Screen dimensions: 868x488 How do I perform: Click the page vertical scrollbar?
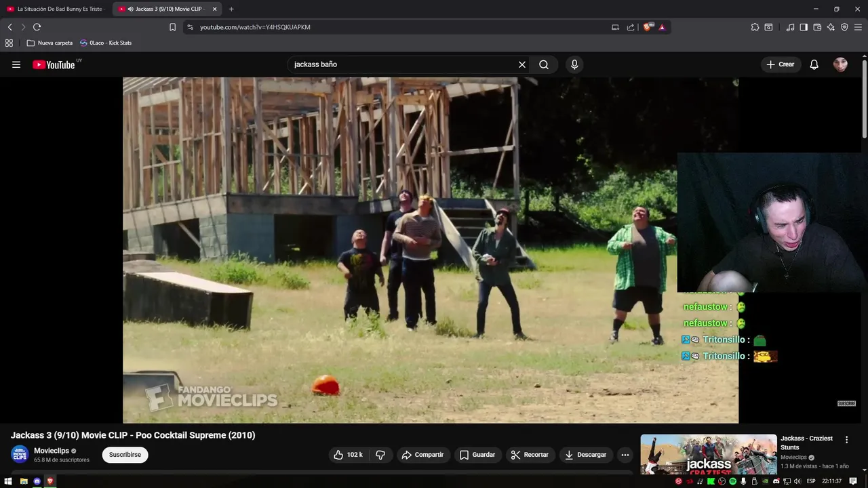[865, 98]
